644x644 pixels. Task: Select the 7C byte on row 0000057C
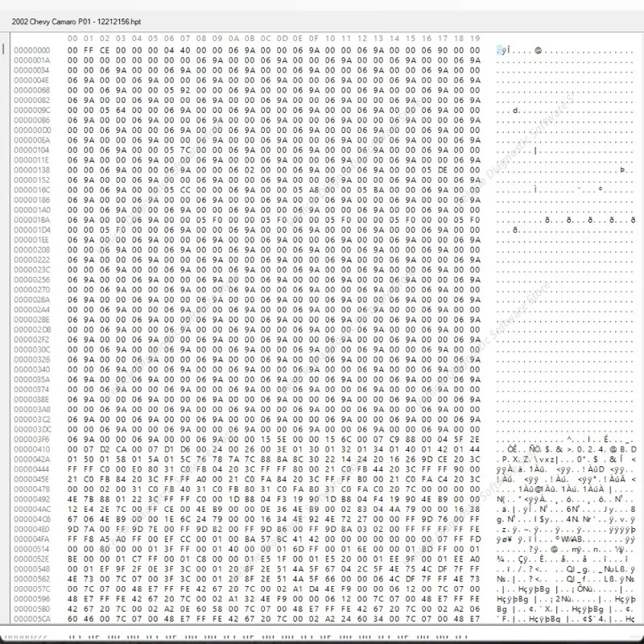point(87,590)
